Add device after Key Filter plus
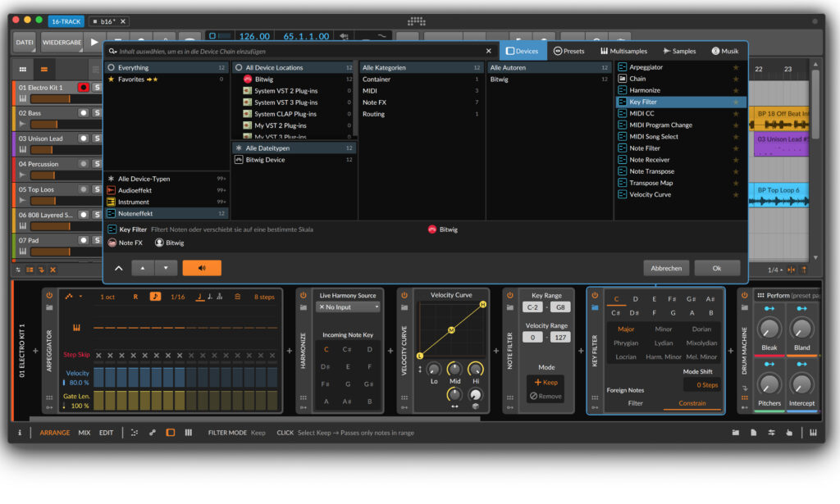 tap(731, 351)
